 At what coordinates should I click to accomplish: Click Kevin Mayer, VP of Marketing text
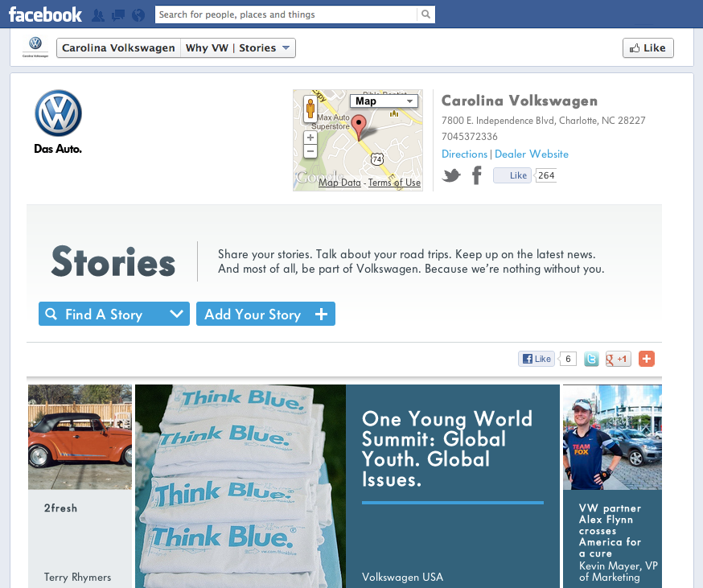tap(619, 571)
